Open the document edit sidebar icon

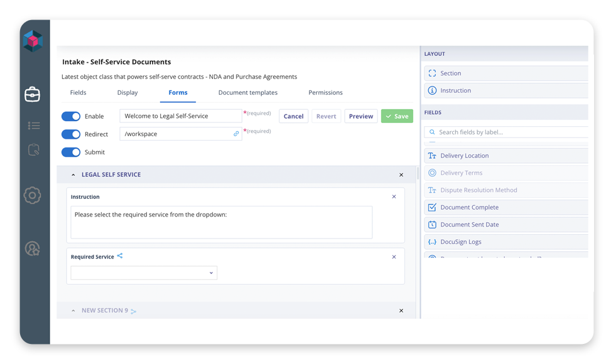[34, 150]
